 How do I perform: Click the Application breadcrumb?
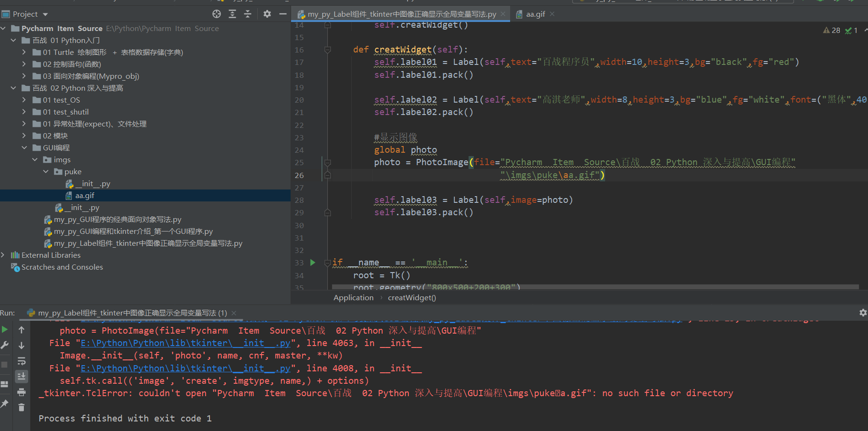(354, 298)
